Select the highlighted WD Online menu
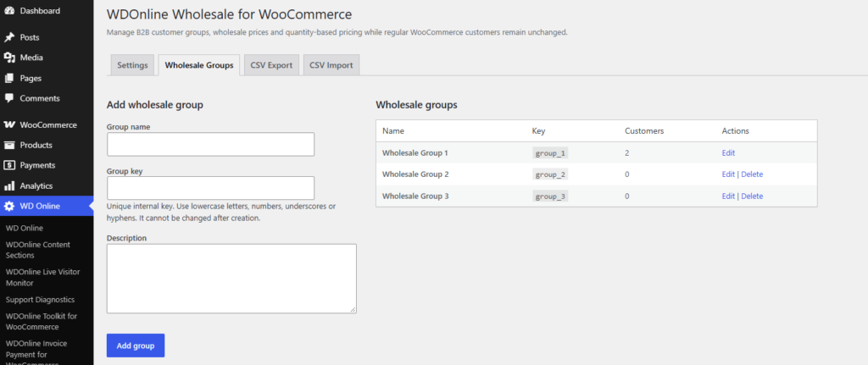The width and height of the screenshot is (868, 365). point(47,207)
